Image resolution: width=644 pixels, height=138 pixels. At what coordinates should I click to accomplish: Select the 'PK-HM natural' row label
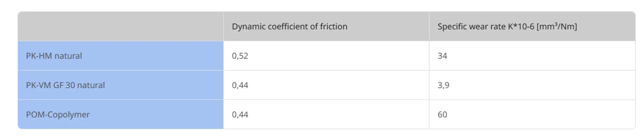[54, 56]
